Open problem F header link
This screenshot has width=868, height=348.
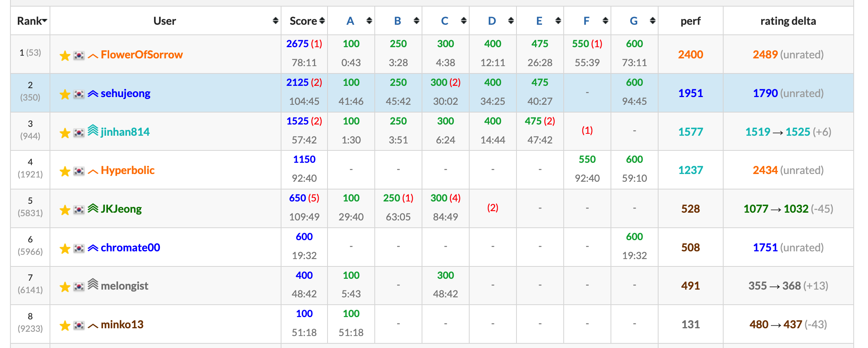587,21
